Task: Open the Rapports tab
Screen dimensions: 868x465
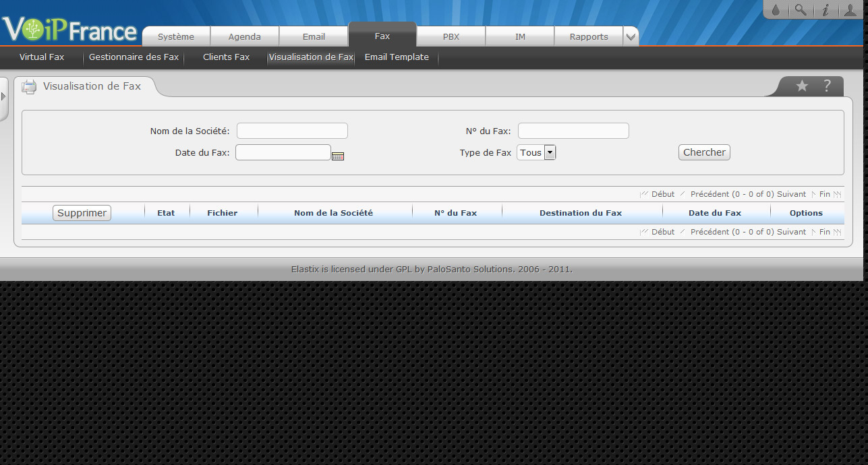Action: [588, 37]
